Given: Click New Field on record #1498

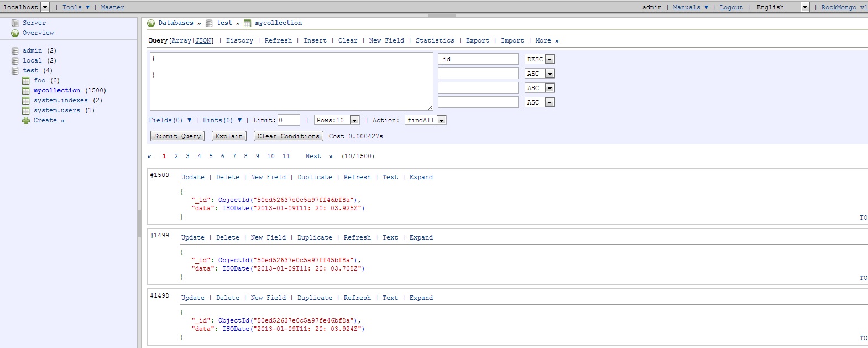Looking at the screenshot, I should pyautogui.click(x=268, y=298).
